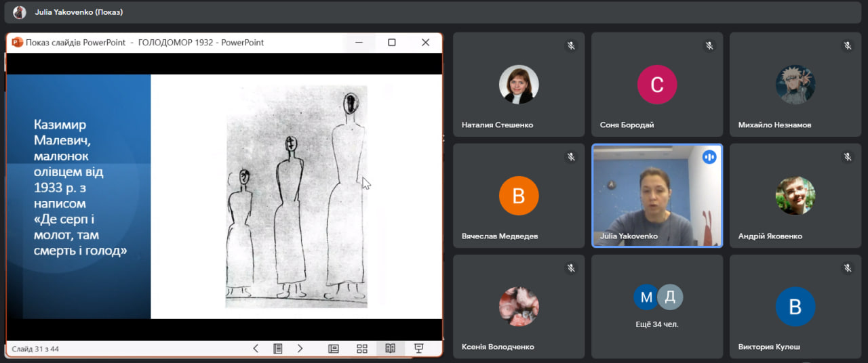Click name label 'Соня Бородай'
The image size is (868, 363).
[x=627, y=125]
